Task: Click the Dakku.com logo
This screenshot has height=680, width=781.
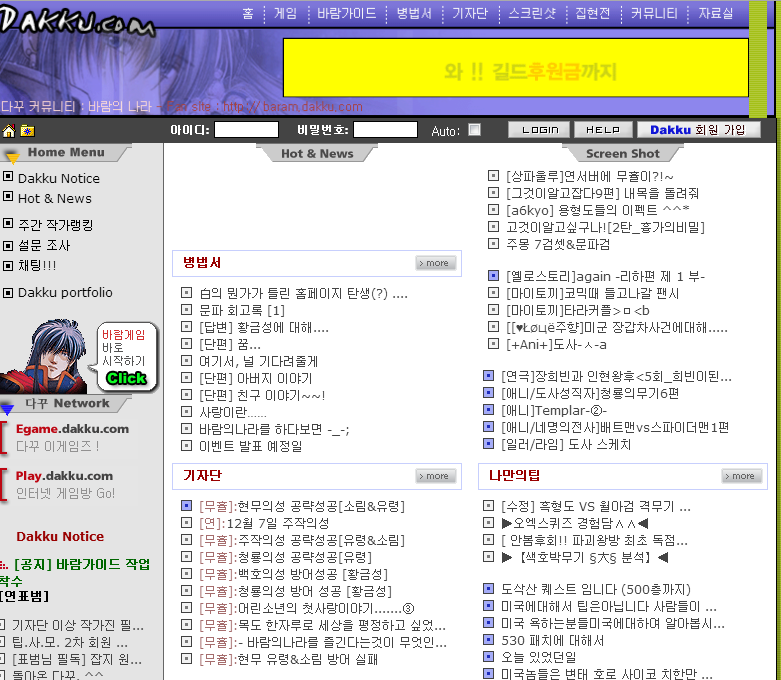Action: pos(77,21)
